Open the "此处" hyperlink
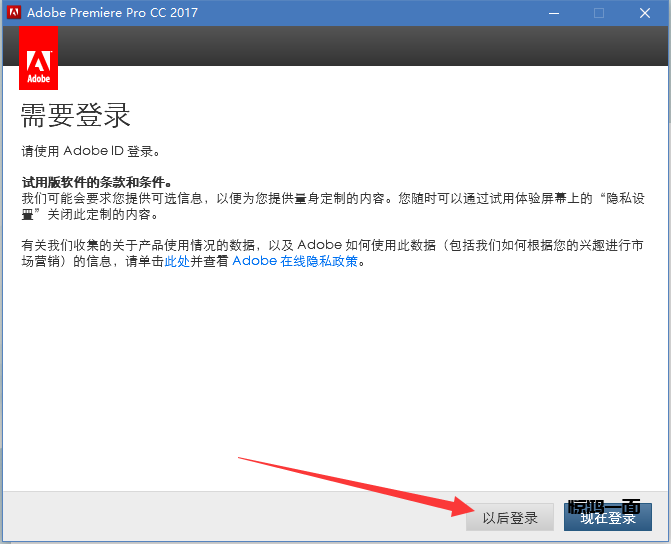The height and width of the screenshot is (544, 671). pyautogui.click(x=176, y=262)
